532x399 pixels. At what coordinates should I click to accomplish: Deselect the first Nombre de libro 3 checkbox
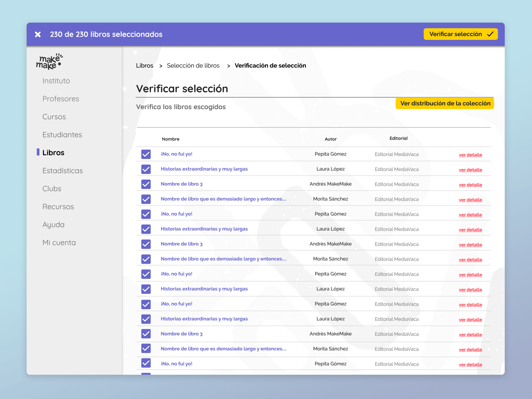(146, 184)
